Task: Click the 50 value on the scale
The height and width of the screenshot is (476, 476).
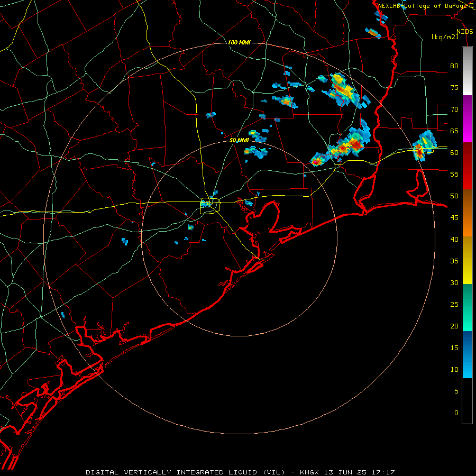Action: click(x=454, y=196)
